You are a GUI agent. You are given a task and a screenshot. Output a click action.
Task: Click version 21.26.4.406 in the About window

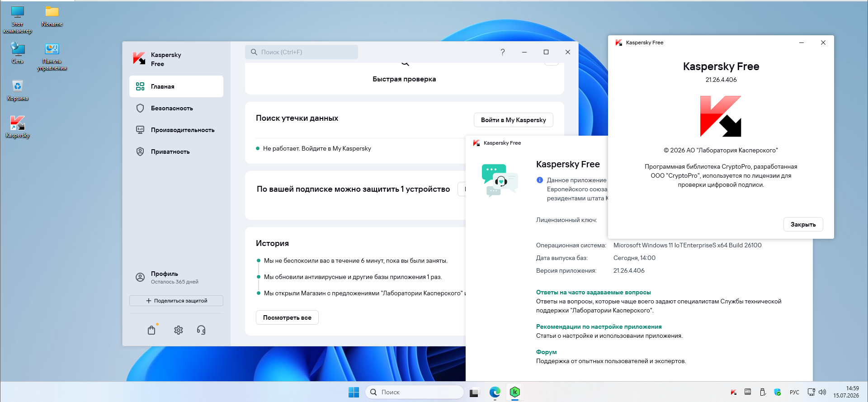[721, 80]
